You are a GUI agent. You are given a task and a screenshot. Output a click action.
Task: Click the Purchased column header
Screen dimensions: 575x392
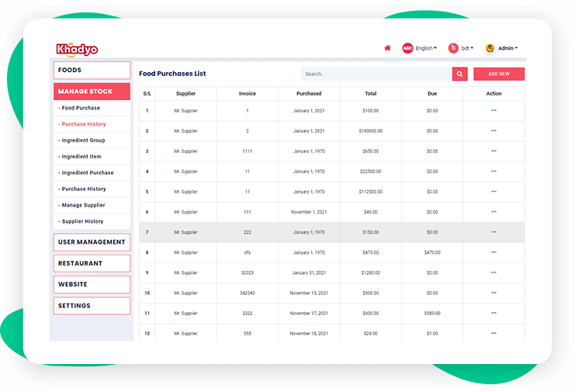pyautogui.click(x=309, y=93)
